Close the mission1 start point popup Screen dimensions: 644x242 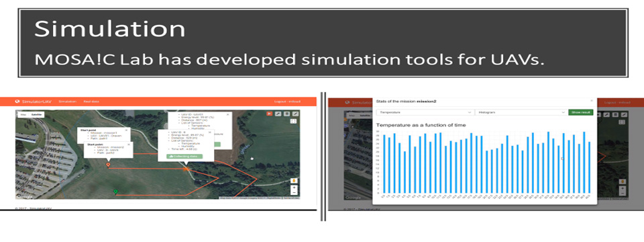tap(126, 130)
